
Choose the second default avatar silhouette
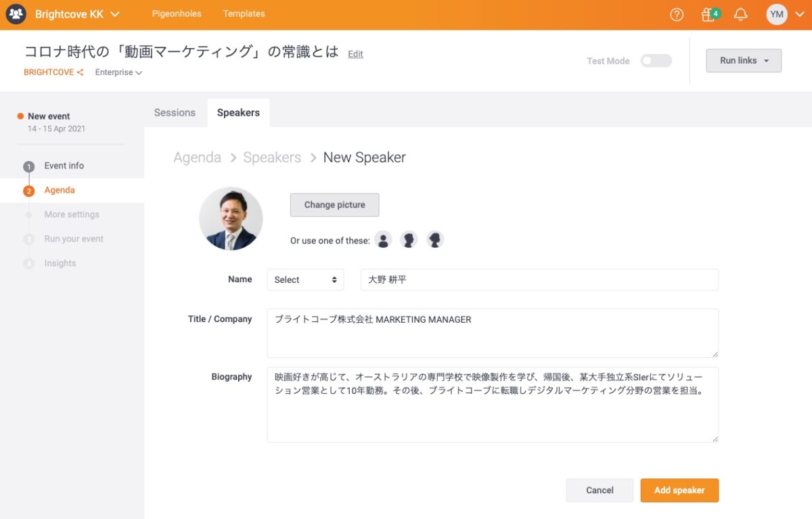(409, 240)
